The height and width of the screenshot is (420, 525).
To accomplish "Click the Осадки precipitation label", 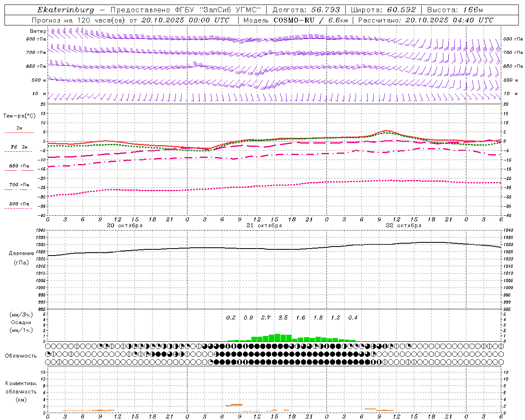I will (21, 322).
